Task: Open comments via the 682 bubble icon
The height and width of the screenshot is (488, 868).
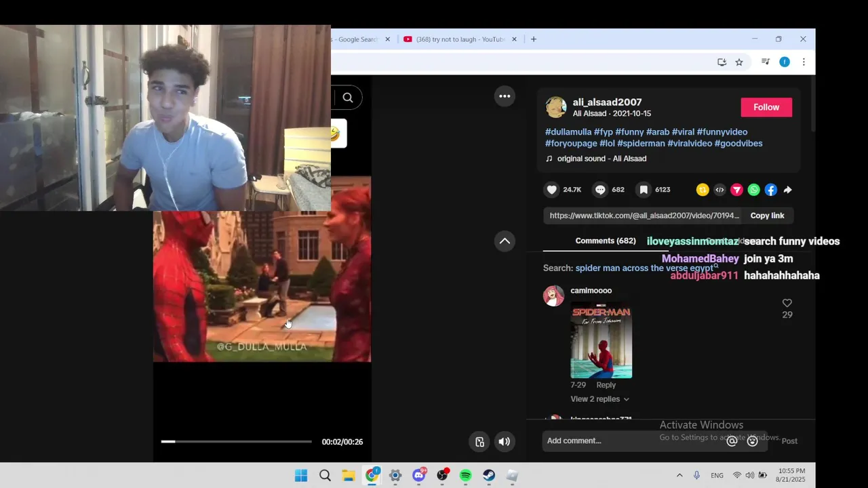Action: pos(600,190)
